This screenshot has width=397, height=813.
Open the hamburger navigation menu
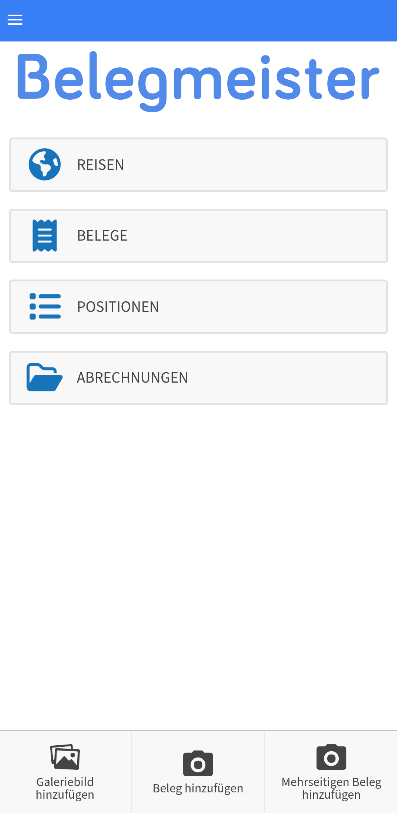(x=15, y=20)
